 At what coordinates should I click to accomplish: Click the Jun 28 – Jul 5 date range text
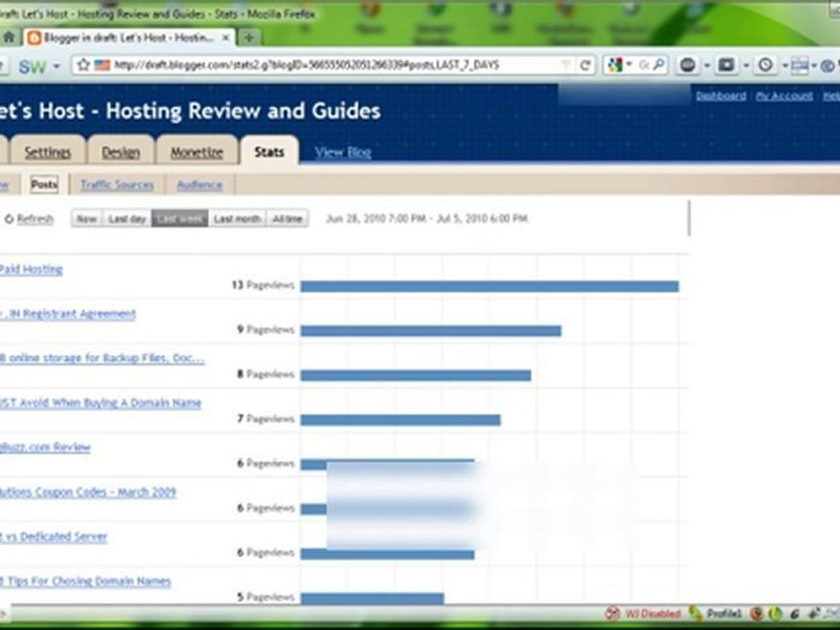click(427, 219)
